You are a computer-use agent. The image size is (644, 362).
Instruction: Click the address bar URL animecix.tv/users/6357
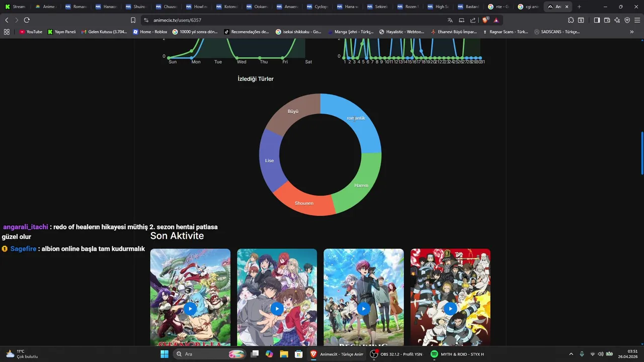(x=178, y=20)
